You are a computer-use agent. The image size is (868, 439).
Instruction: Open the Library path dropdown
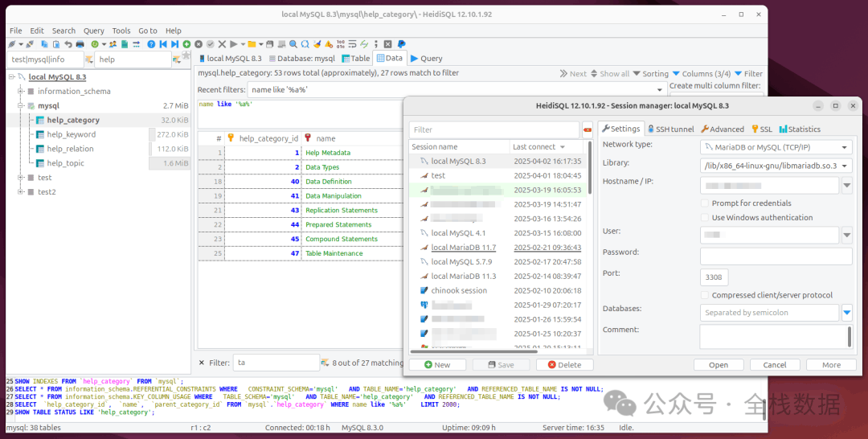(x=844, y=166)
